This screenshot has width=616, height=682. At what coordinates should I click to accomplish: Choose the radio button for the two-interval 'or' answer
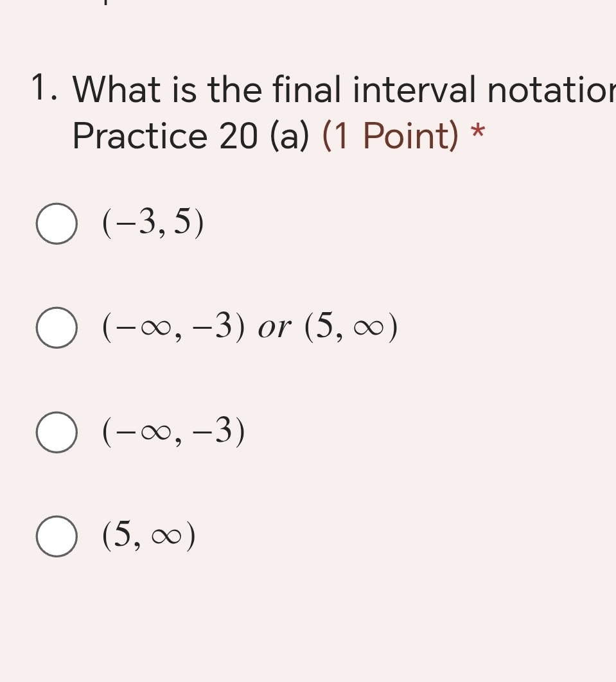[x=57, y=328]
